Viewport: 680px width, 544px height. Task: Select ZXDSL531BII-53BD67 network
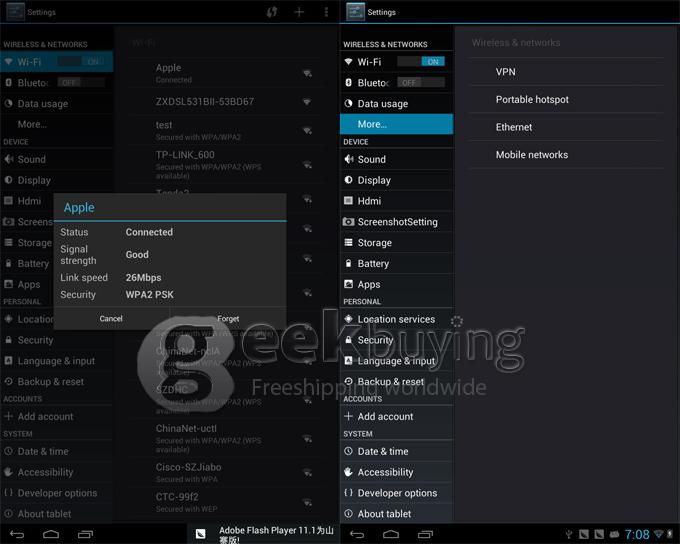click(224, 102)
